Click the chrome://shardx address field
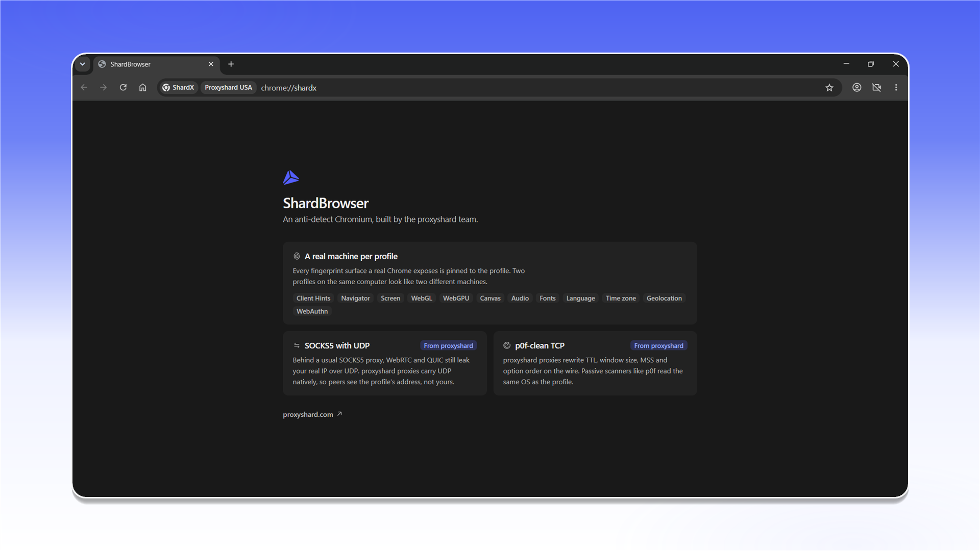Viewport: 980px width, 551px height. 540,88
